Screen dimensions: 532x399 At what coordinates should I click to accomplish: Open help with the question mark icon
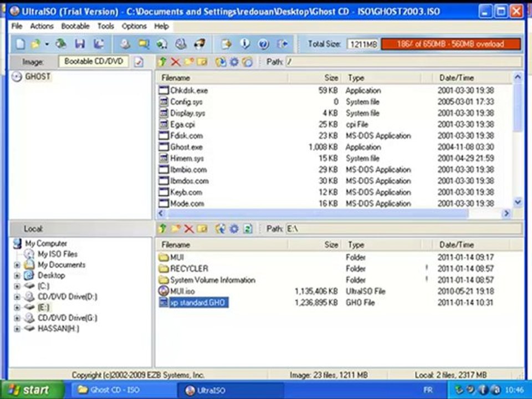tap(263, 44)
